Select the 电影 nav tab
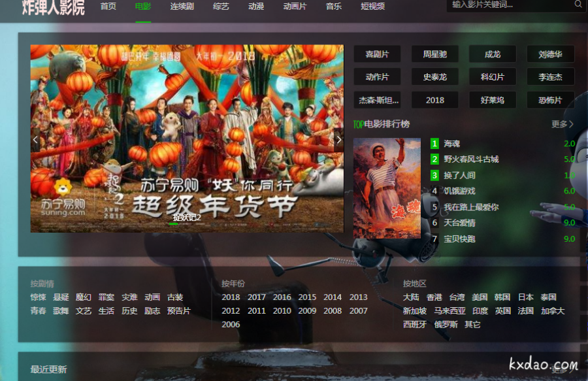Viewport: 588px width, 381px height. click(x=143, y=7)
